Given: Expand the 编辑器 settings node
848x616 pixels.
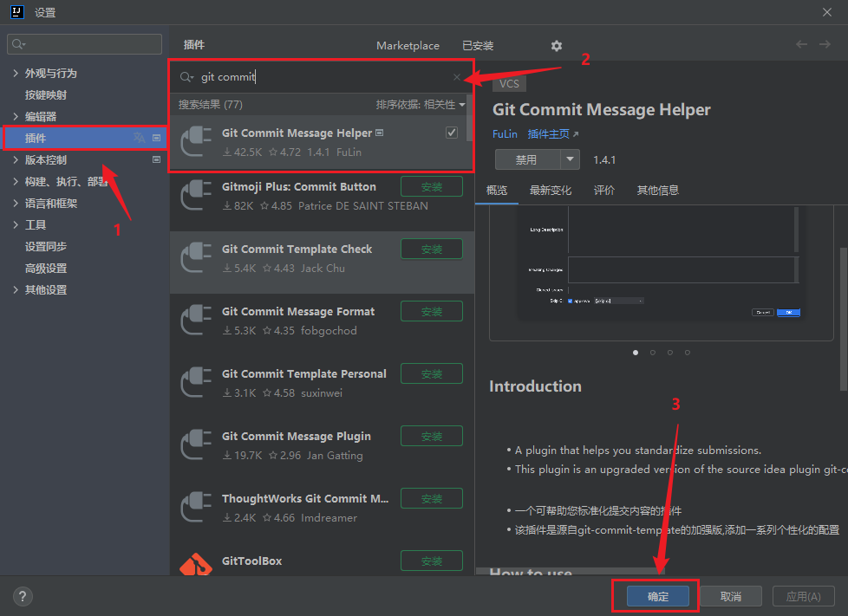Looking at the screenshot, I should point(16,116).
